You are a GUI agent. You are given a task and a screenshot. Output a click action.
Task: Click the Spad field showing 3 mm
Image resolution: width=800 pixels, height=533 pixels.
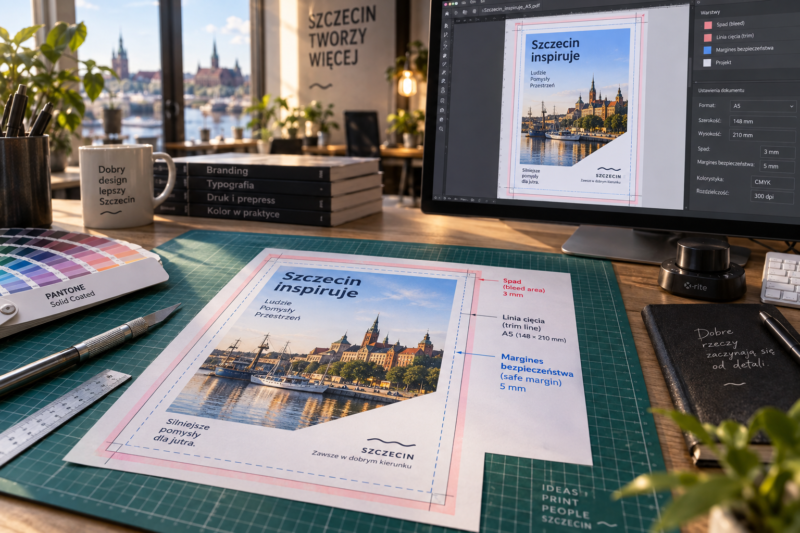click(x=777, y=152)
